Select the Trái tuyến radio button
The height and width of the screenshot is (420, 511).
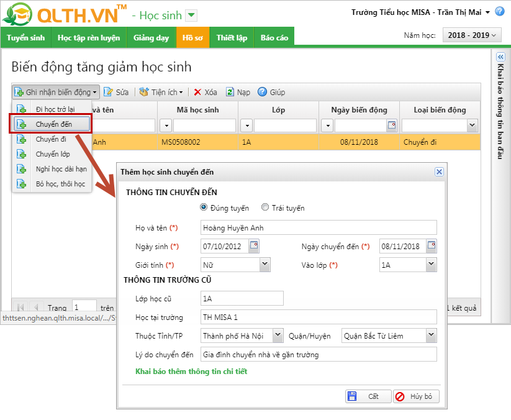[265, 208]
